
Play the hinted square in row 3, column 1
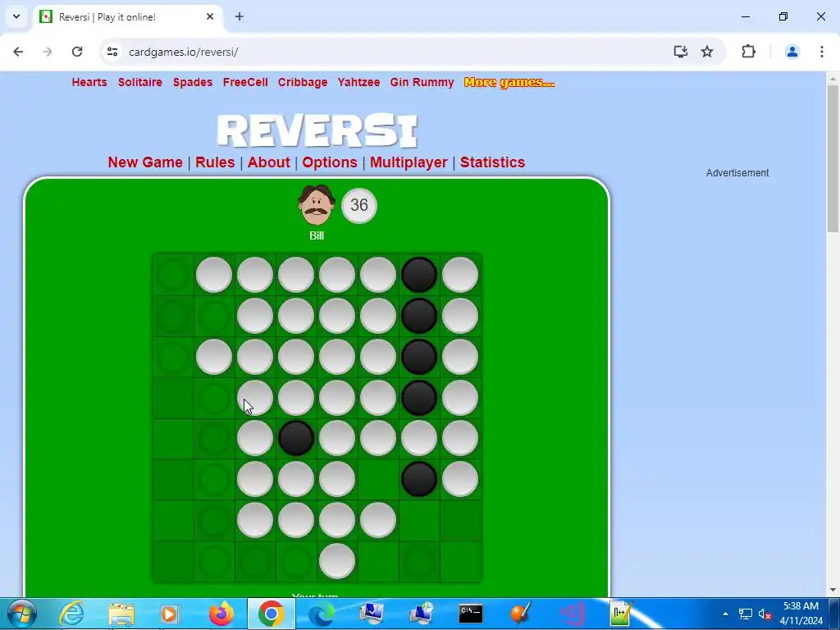[173, 356]
